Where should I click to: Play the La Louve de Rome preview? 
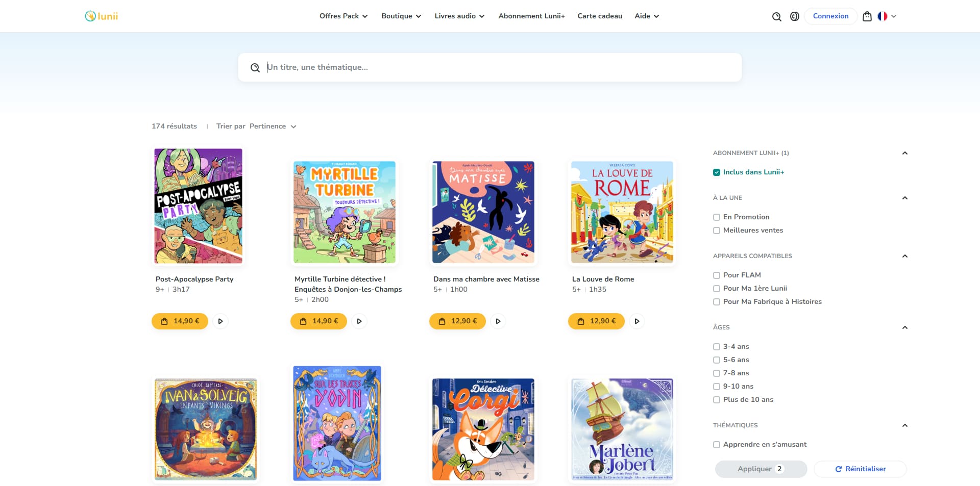point(637,321)
